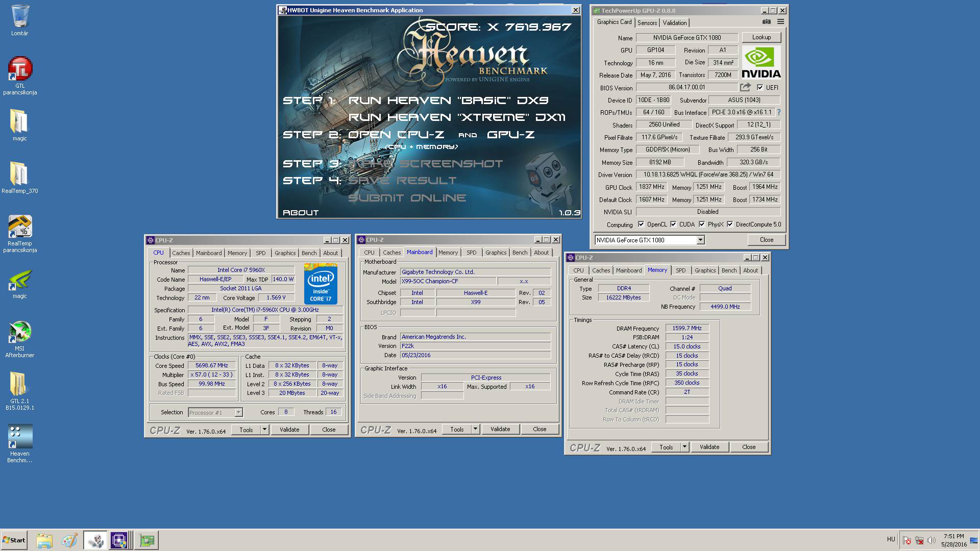The width and height of the screenshot is (980, 551).
Task: Expand Tools arrow in CPU-Z Mainboard window
Action: point(475,429)
